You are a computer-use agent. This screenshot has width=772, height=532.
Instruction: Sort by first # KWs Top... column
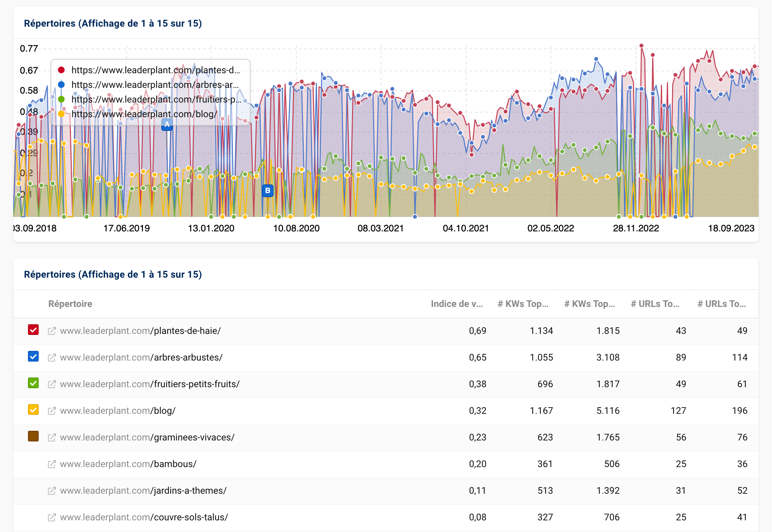click(x=523, y=304)
